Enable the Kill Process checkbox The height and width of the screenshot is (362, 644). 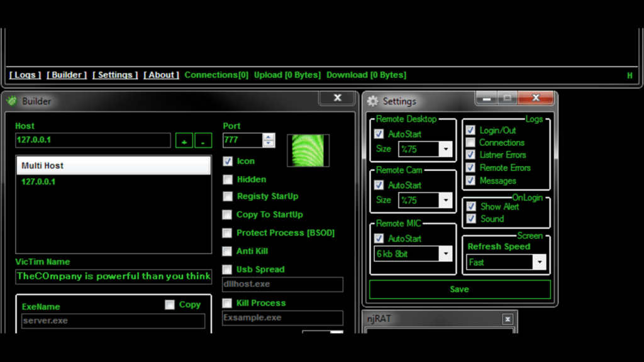coord(227,303)
